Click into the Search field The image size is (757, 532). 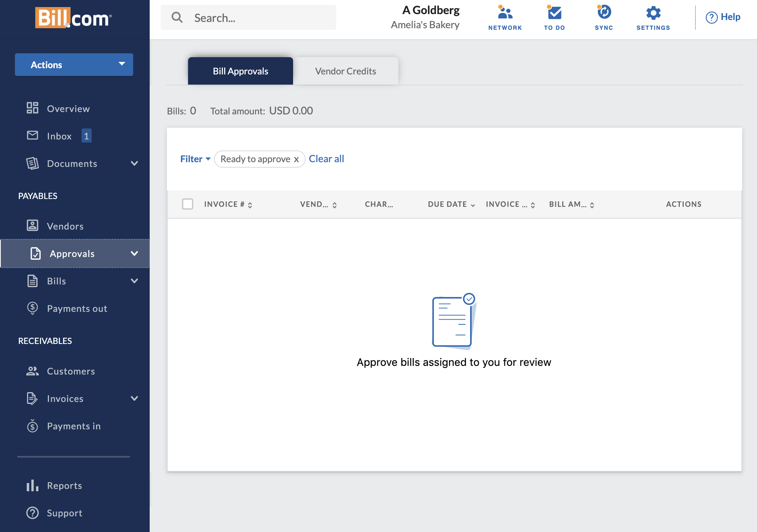click(248, 17)
